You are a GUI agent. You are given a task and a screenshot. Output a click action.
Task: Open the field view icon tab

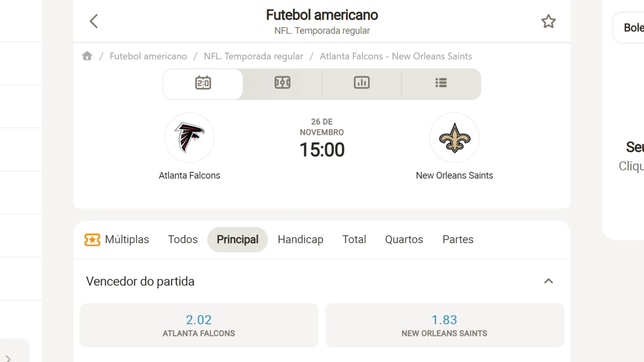[x=282, y=83]
